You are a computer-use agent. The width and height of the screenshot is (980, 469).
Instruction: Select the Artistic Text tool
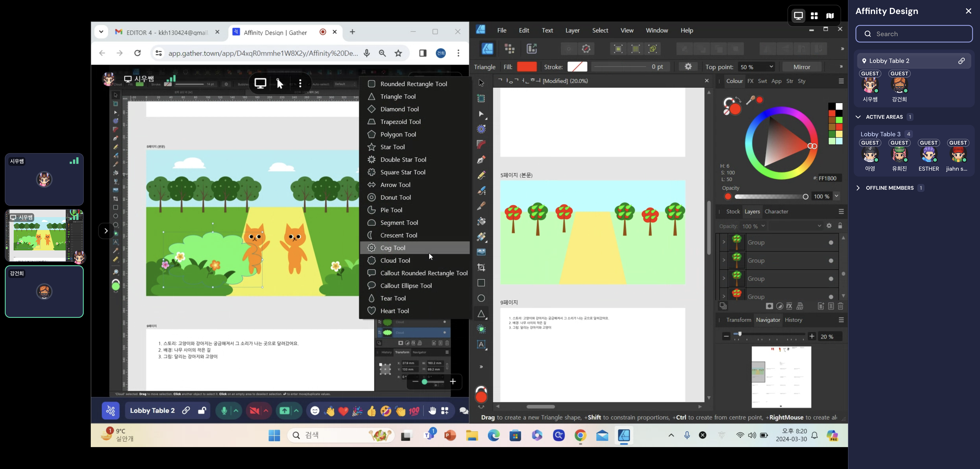[481, 345]
